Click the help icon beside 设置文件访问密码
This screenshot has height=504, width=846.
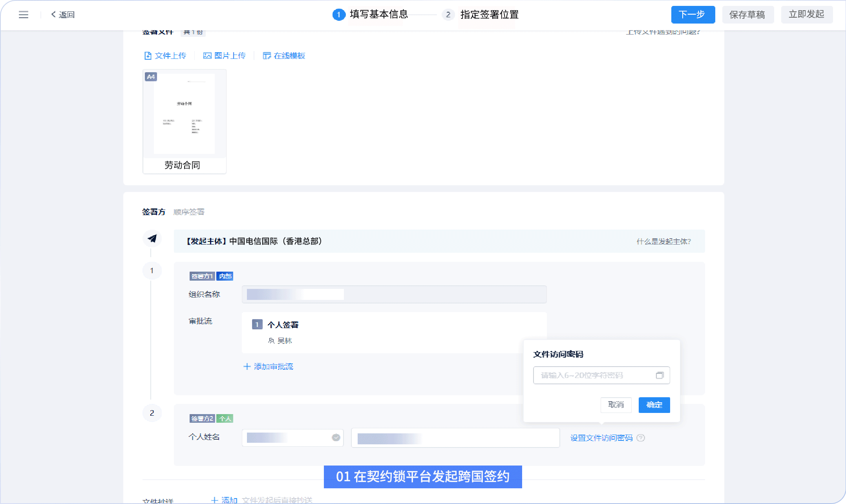[x=641, y=438]
